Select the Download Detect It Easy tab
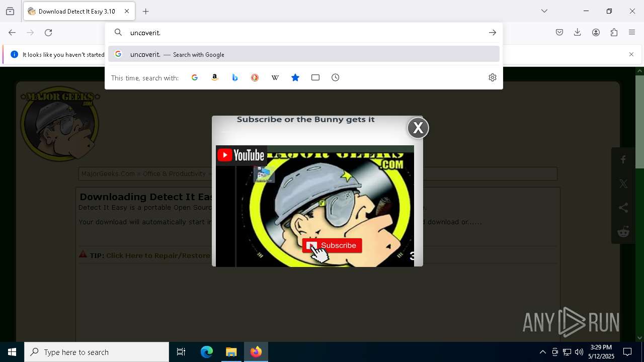This screenshot has height=362, width=644. pos(79,11)
